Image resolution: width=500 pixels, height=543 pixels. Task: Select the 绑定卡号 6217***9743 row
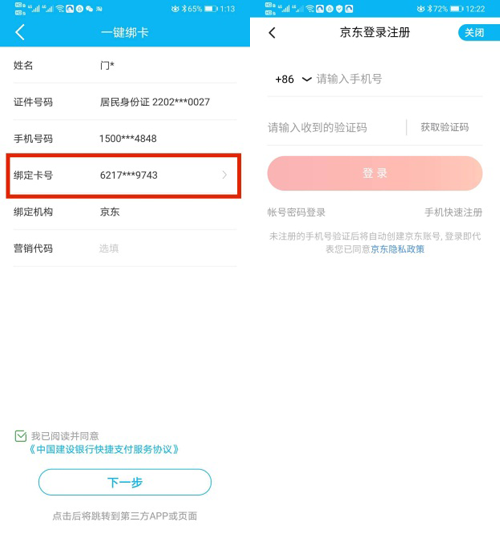[124, 176]
